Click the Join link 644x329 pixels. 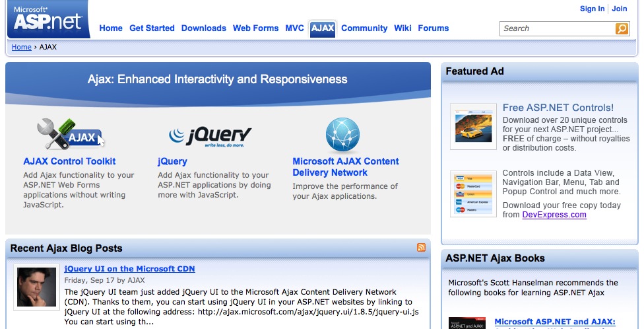click(620, 9)
